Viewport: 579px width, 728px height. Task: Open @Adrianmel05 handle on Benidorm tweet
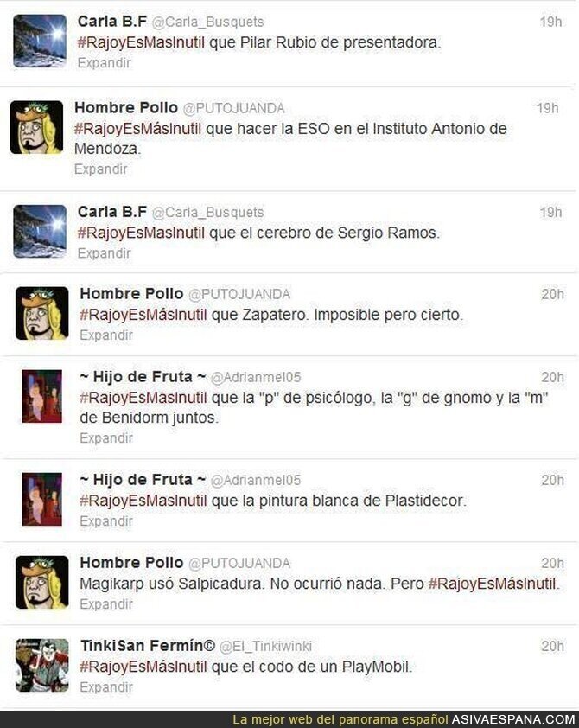[x=256, y=378]
